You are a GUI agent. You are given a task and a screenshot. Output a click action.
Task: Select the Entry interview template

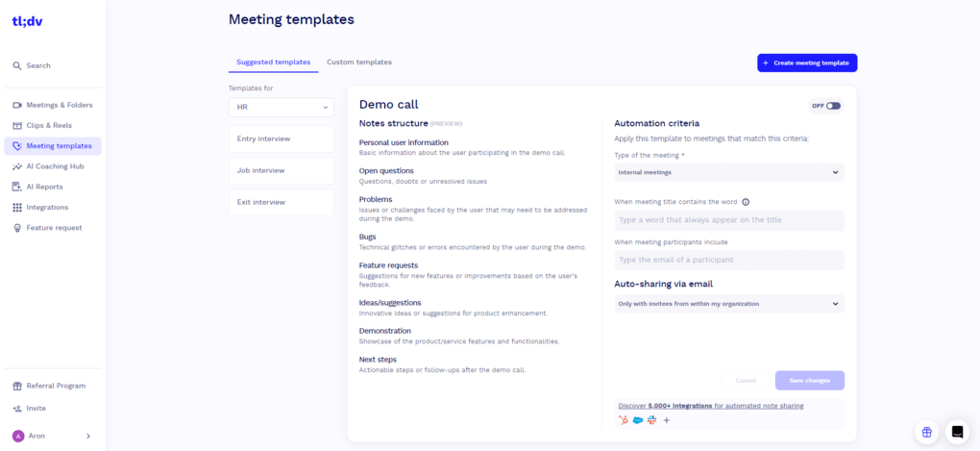282,138
